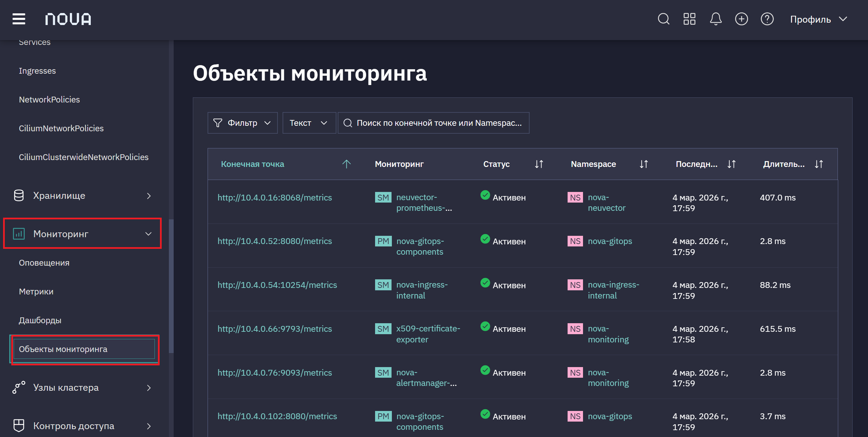The image size is (868, 437).
Task: Open nova-monitoring namespace in x509 row
Action: 608,334
